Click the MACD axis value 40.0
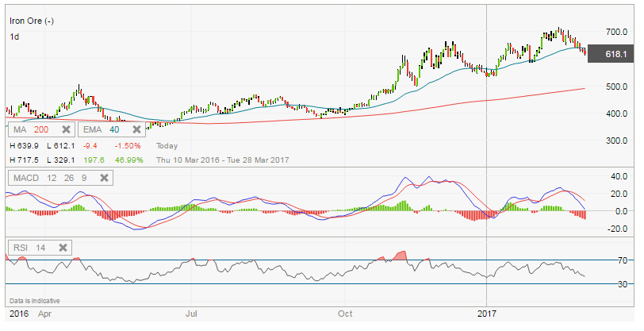Viewport: 644px width, 331px height. (619, 176)
